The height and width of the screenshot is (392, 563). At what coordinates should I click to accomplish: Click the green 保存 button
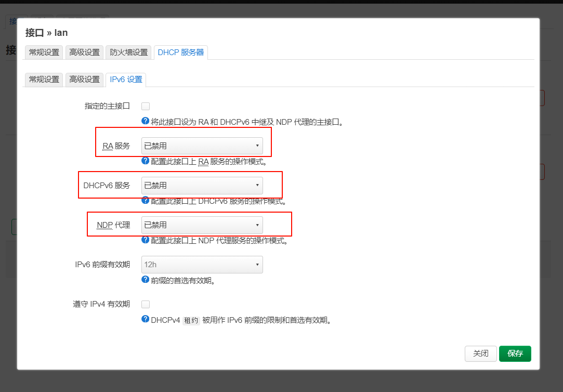pyautogui.click(x=515, y=354)
